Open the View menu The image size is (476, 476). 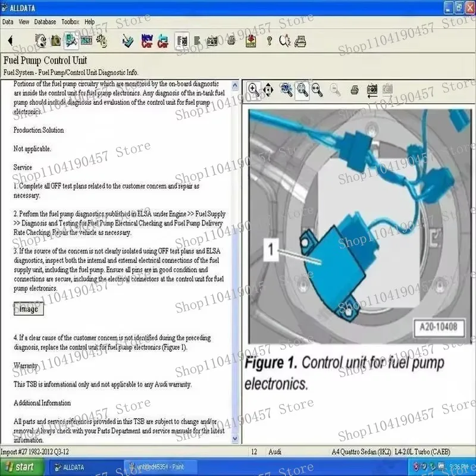pyautogui.click(x=24, y=22)
